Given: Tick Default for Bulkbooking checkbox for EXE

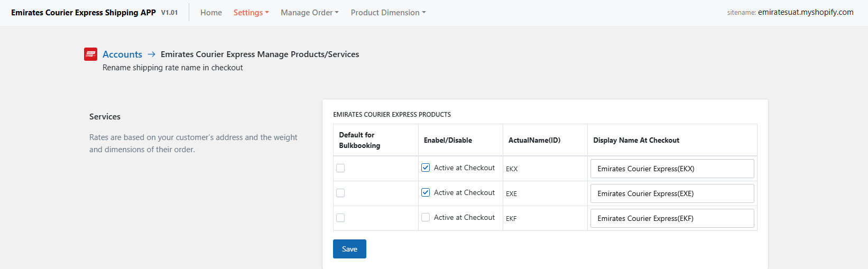Looking at the screenshot, I should pos(340,193).
